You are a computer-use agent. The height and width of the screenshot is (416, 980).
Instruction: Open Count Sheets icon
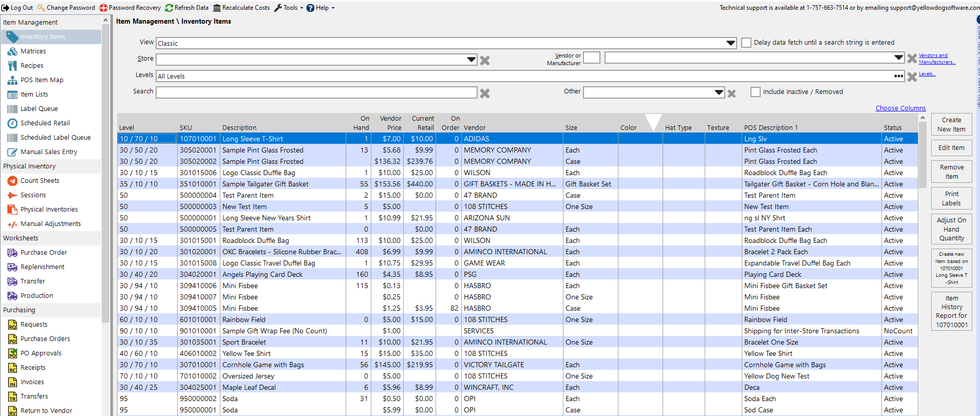(x=12, y=181)
